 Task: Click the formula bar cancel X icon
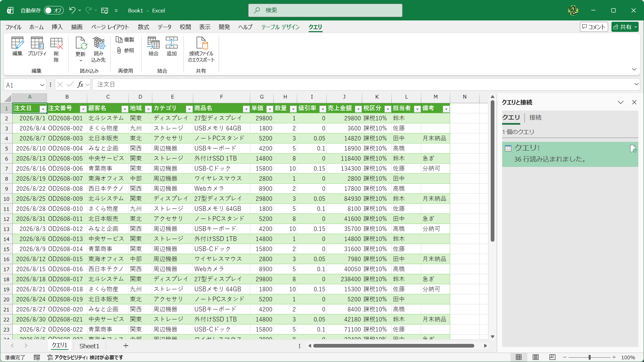(60, 84)
